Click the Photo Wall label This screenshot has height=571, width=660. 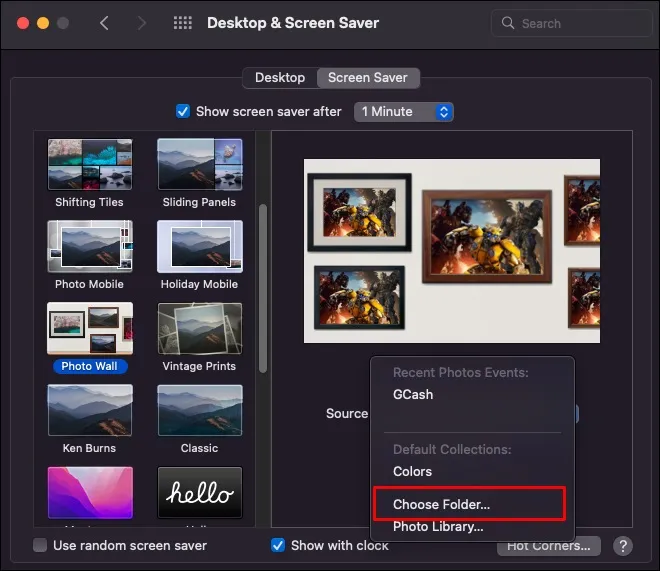90,366
